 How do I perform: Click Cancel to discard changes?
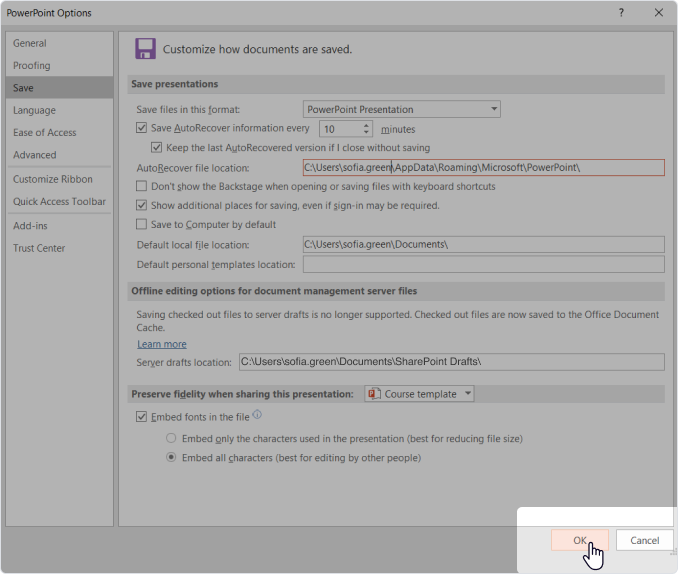click(644, 540)
